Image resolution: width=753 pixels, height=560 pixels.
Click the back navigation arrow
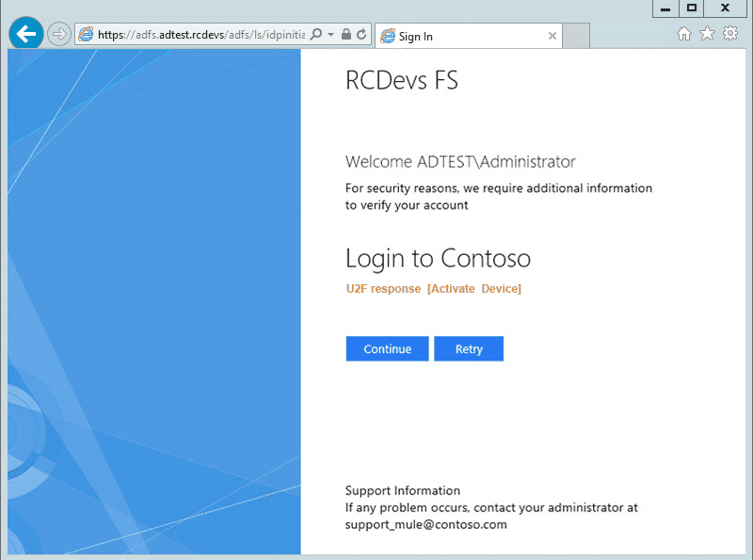pyautogui.click(x=25, y=33)
